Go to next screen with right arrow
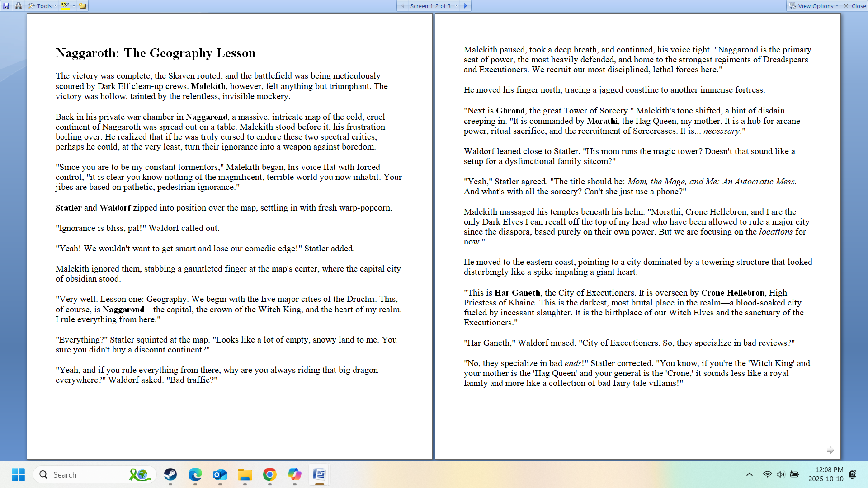 (x=466, y=6)
